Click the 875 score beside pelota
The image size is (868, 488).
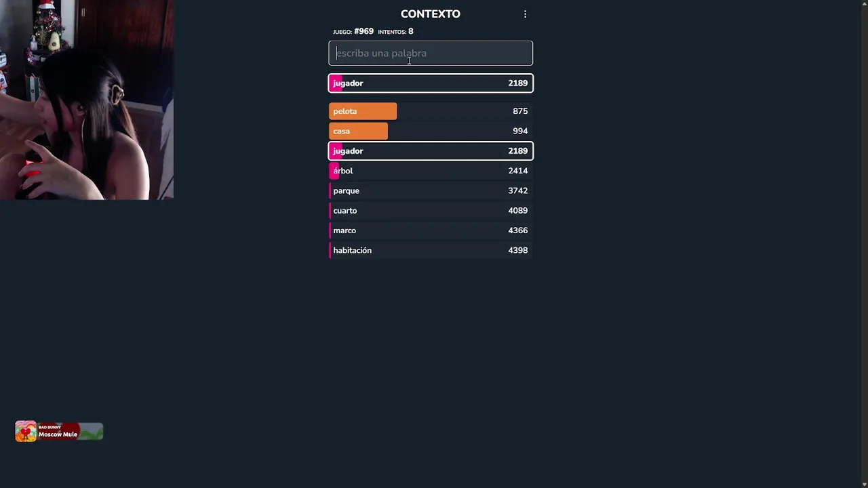click(520, 111)
